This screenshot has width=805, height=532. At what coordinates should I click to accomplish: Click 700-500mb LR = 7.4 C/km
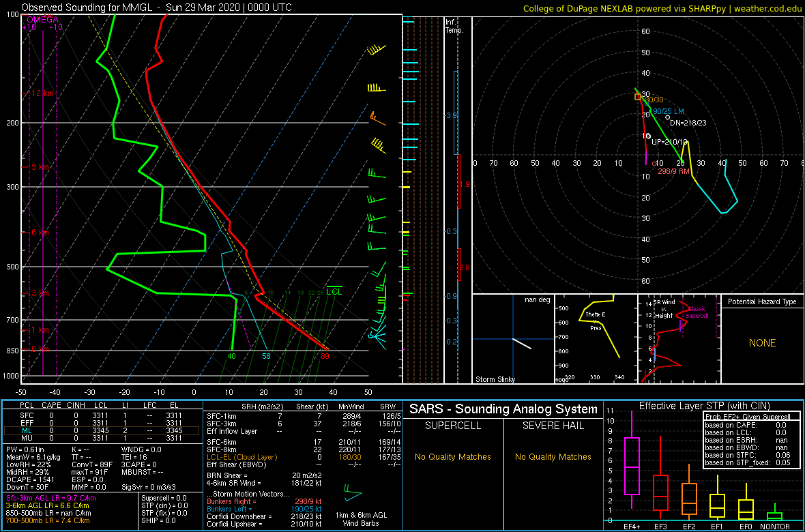[51, 521]
